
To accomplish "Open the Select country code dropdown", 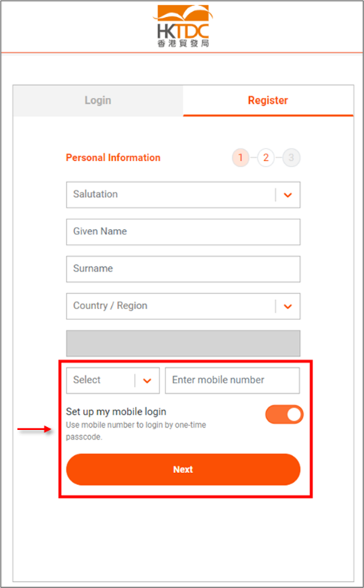I will coord(113,381).
